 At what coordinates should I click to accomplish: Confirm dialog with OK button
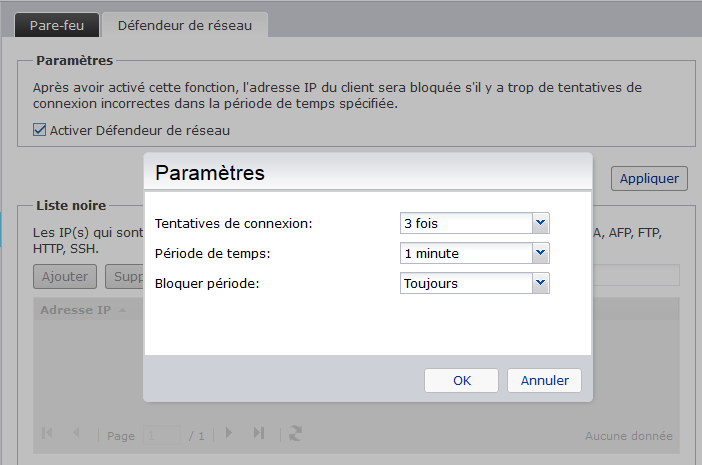(x=461, y=380)
